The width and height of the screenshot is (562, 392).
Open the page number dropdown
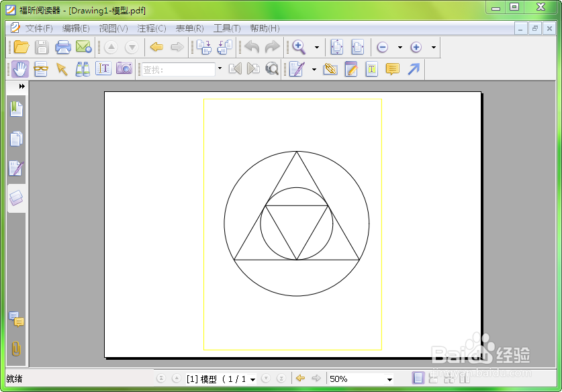252,379
